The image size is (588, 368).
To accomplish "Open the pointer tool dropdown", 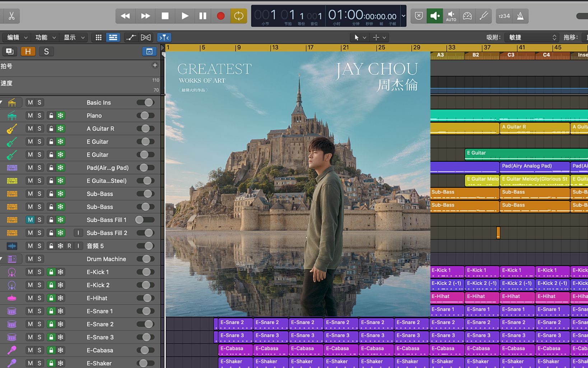I will point(360,37).
